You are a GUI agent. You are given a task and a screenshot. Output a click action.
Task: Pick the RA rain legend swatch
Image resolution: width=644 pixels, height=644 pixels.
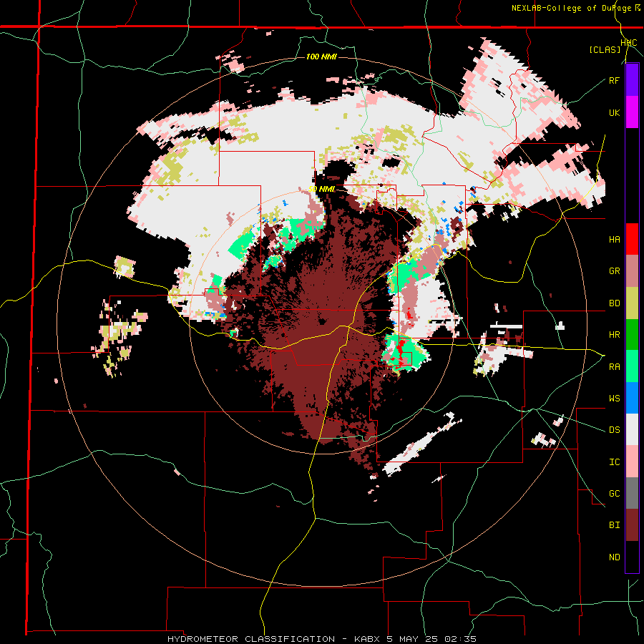(632, 366)
